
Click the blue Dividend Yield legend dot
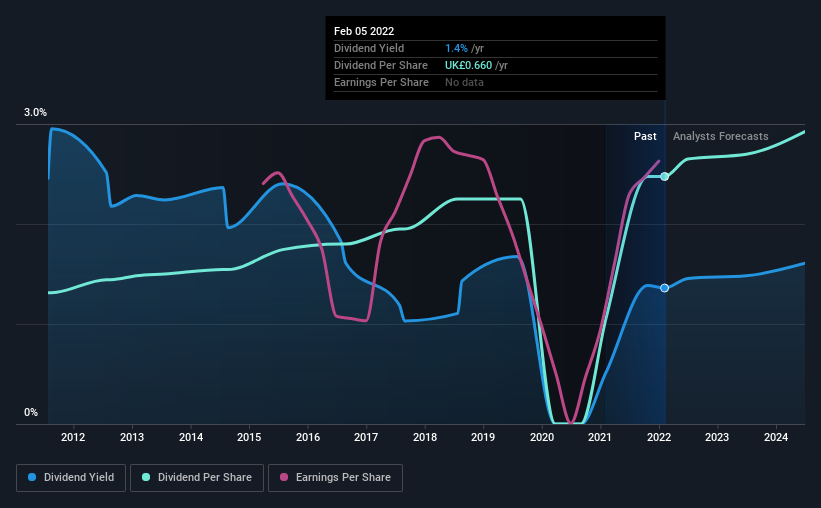(x=32, y=477)
